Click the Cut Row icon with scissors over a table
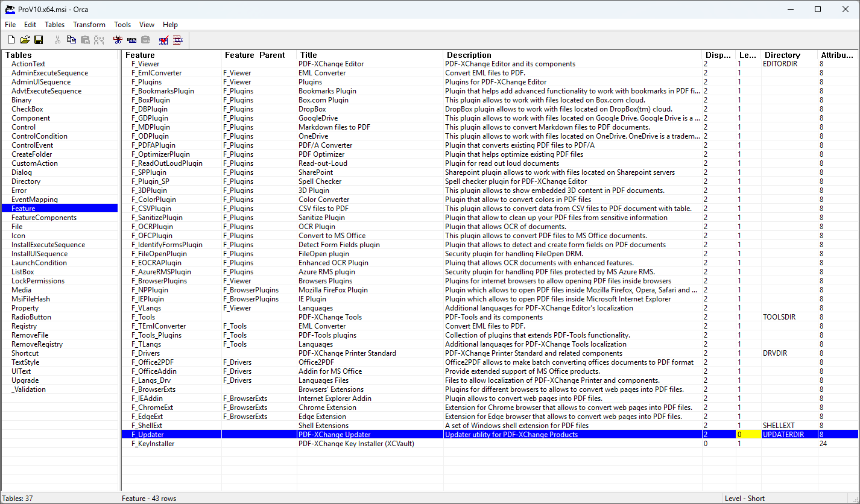Screen dimensions: 860x504 click(118, 40)
